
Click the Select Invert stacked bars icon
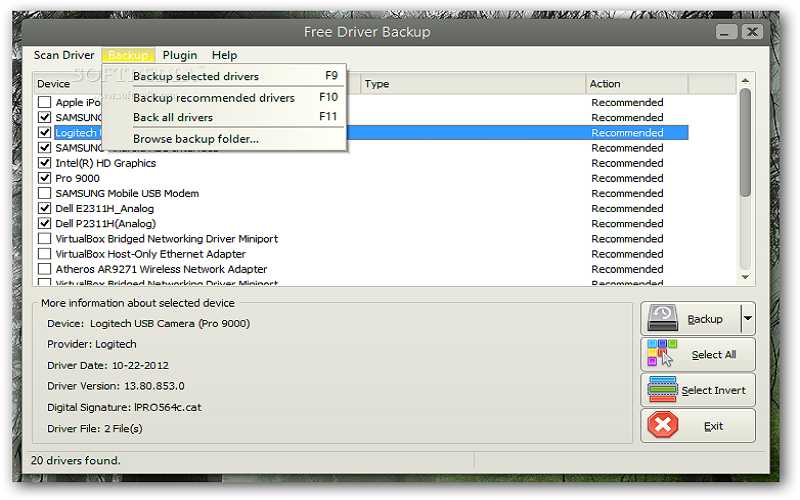click(662, 389)
